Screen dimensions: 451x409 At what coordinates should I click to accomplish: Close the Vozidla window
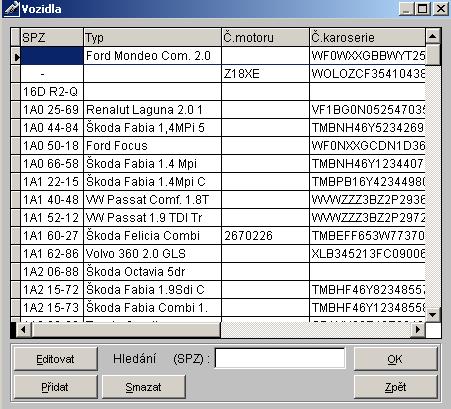click(x=440, y=8)
